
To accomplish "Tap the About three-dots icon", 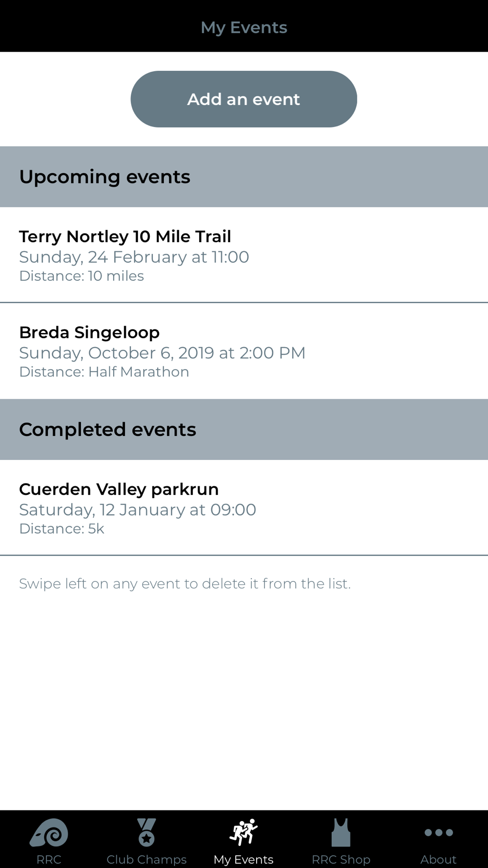I will [x=439, y=832].
